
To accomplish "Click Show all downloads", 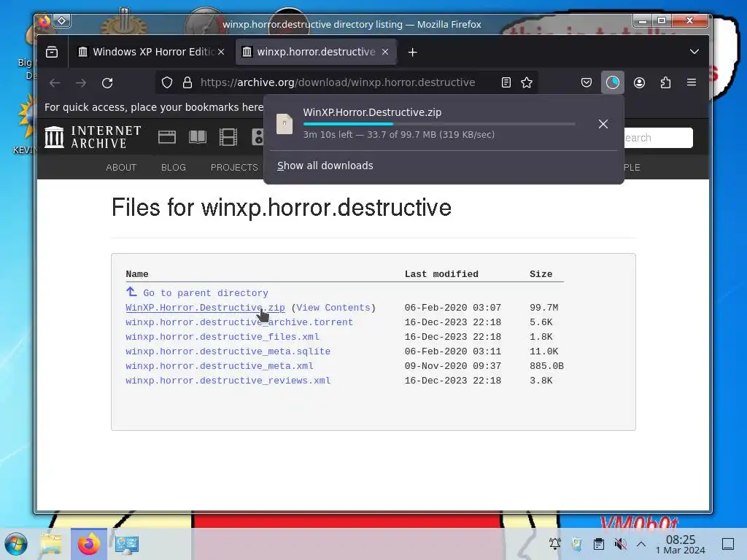I will (325, 166).
